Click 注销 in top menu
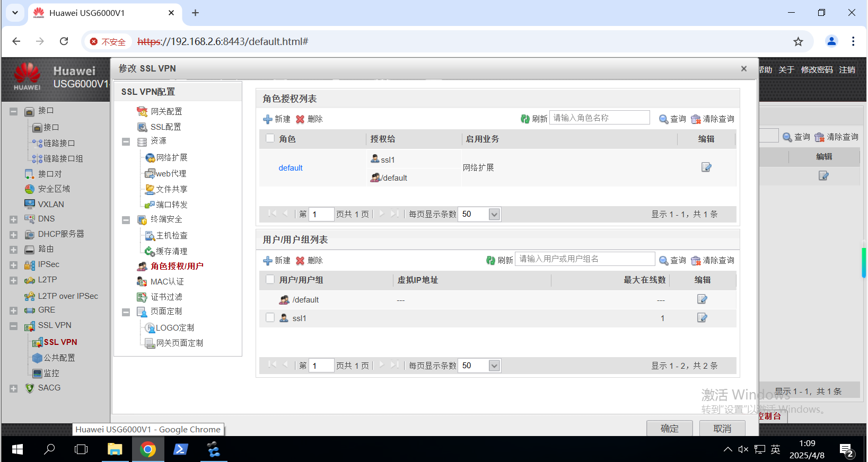Viewport: 868px width, 462px height. click(847, 70)
